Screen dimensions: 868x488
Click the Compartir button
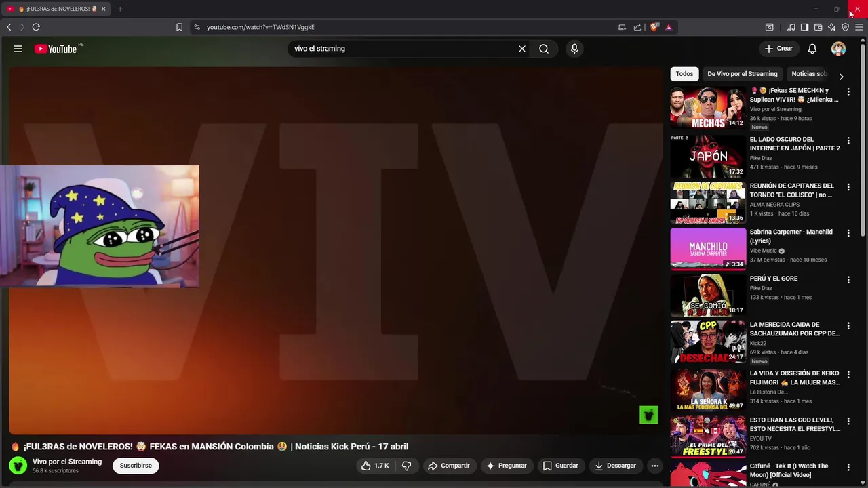click(448, 466)
